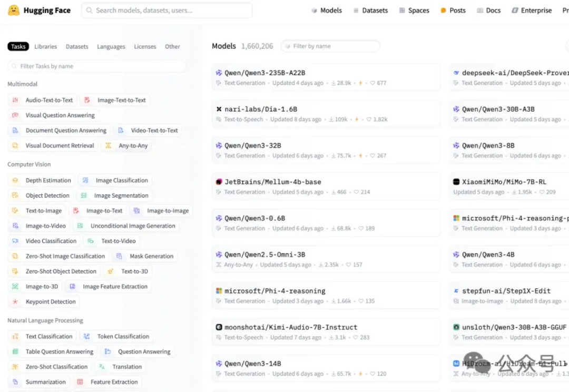Filter by Token Classification task
The height and width of the screenshot is (392, 569).
pyautogui.click(x=116, y=337)
